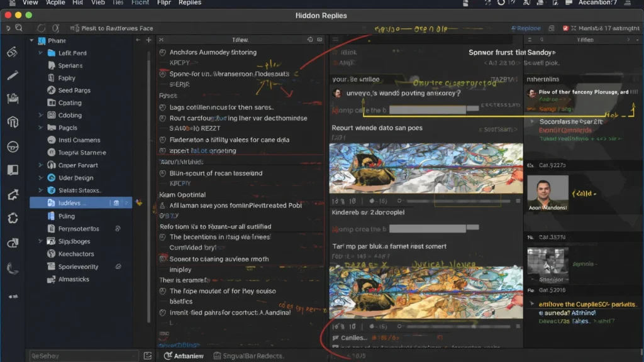Toggle the circle beside Eags cotillenincus item
Image resolution: width=644 pixels, height=362 pixels.
point(163,107)
